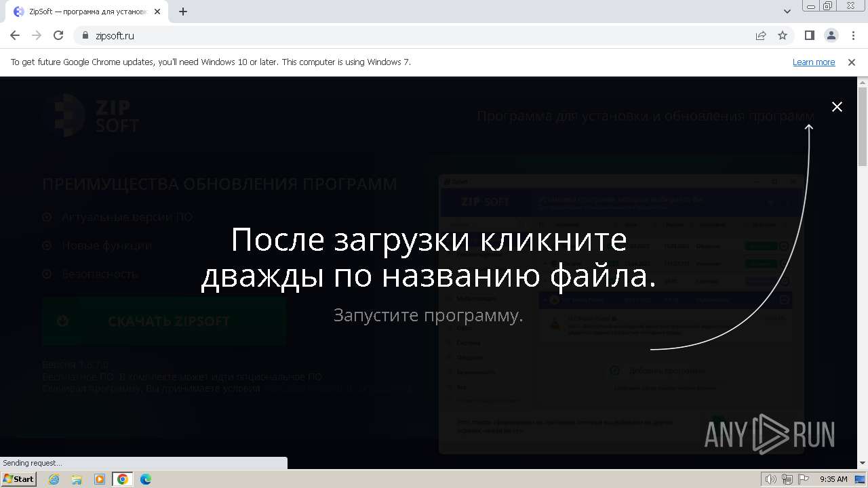Open Action Center flag icon

pos(803,479)
